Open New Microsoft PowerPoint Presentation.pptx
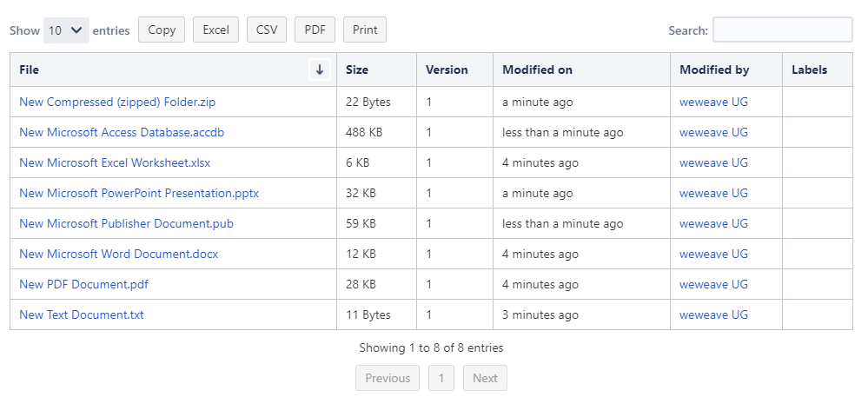The image size is (868, 397). 139,193
